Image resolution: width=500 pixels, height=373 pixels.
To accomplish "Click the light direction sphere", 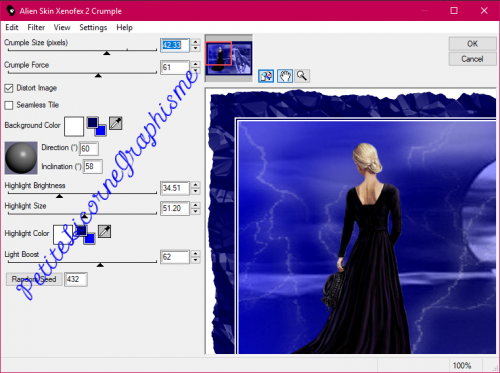I will (21, 158).
